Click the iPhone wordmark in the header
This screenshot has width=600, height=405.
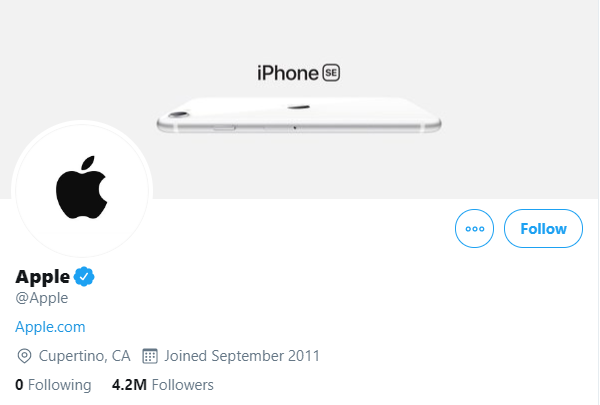tap(287, 73)
